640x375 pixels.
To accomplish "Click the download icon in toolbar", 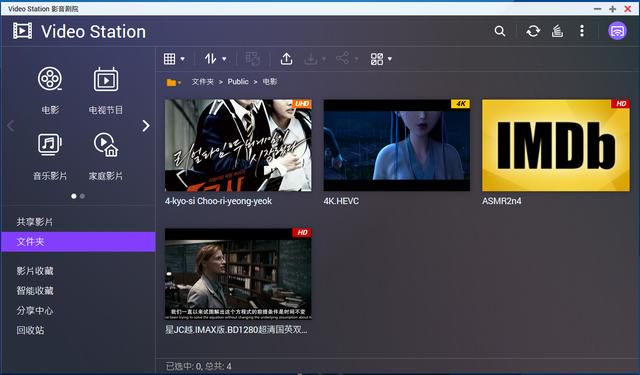I will (311, 59).
